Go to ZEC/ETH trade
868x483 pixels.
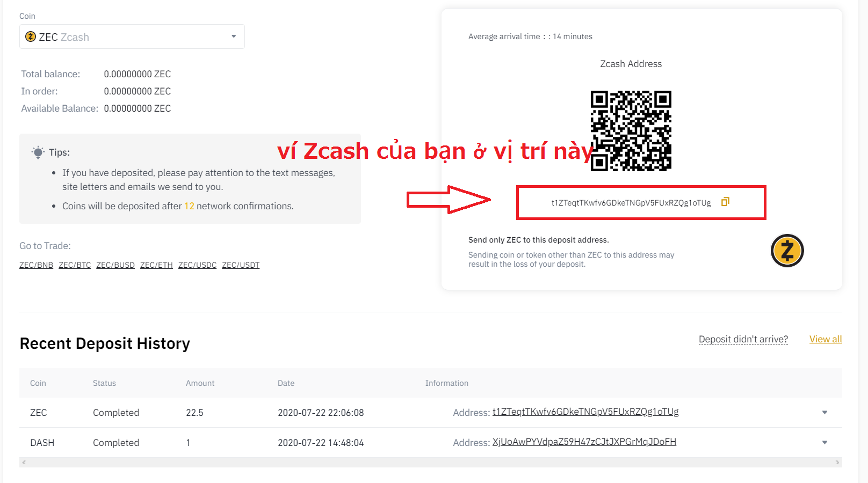tap(156, 265)
